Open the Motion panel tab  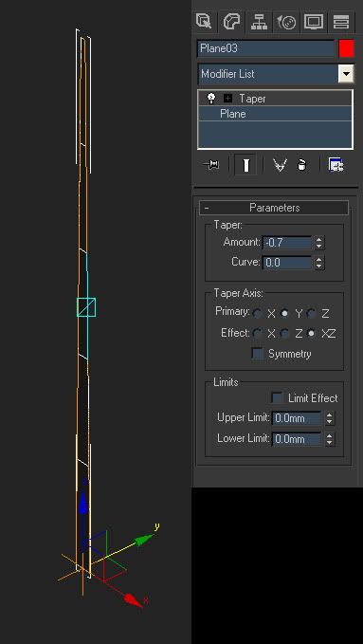(286, 22)
